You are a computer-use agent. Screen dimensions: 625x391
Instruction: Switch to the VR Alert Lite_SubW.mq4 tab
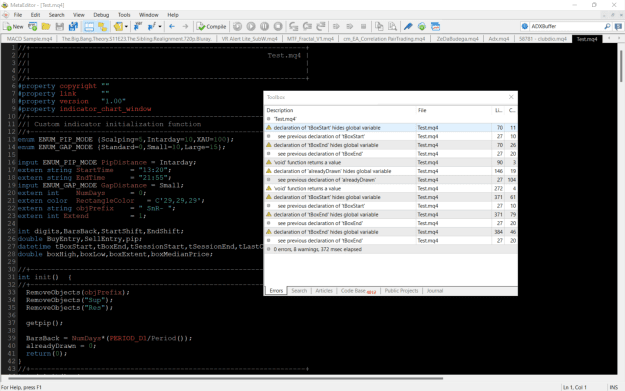point(250,39)
